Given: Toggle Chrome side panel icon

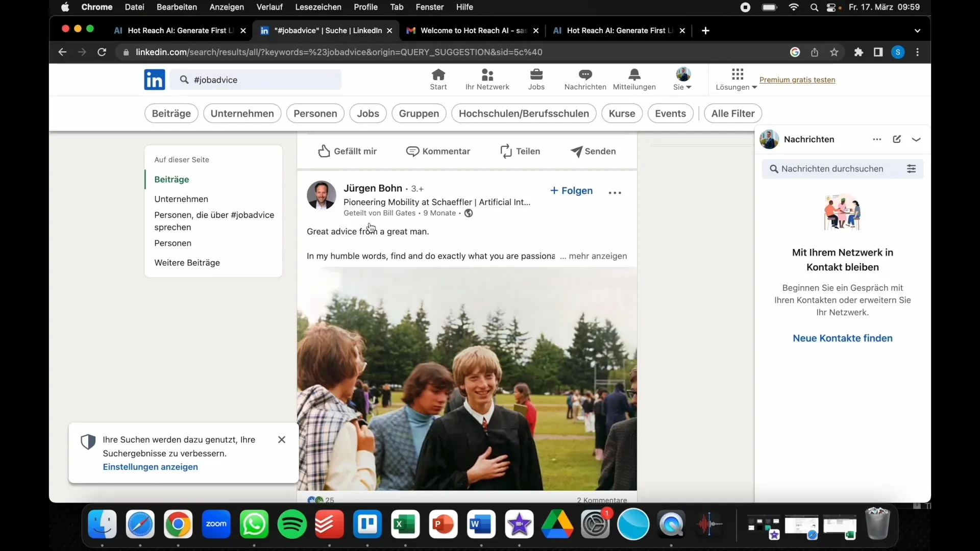Looking at the screenshot, I should [878, 52].
